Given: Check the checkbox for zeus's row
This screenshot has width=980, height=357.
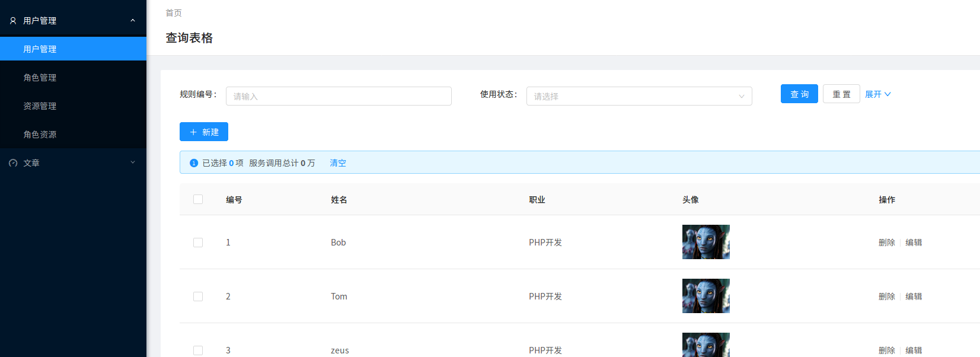Looking at the screenshot, I should (x=198, y=350).
